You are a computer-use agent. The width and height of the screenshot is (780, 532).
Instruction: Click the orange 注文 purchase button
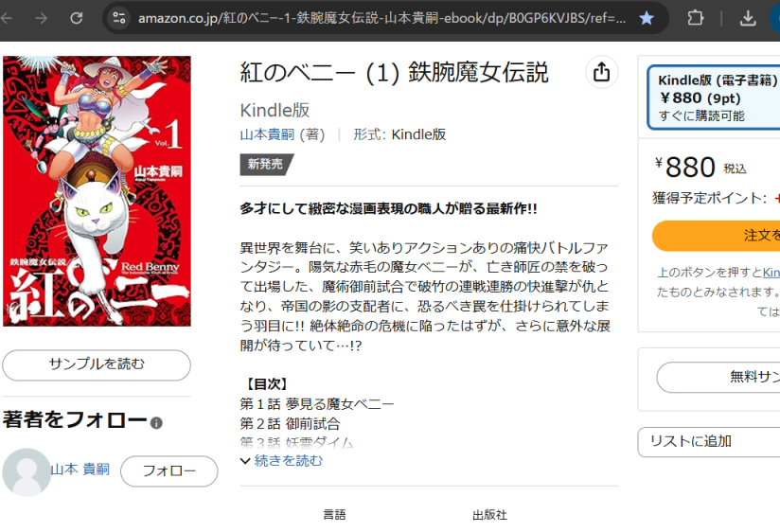click(x=717, y=236)
